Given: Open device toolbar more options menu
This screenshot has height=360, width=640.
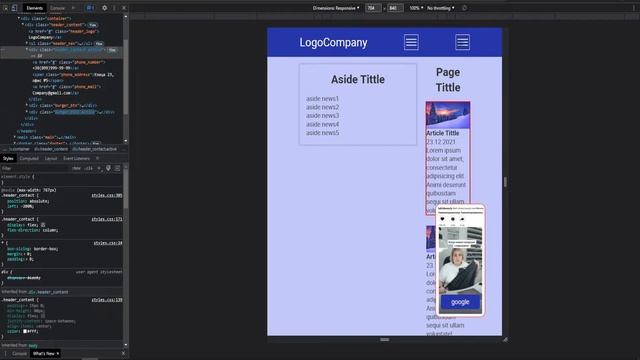Looking at the screenshot, I should click(x=634, y=8).
